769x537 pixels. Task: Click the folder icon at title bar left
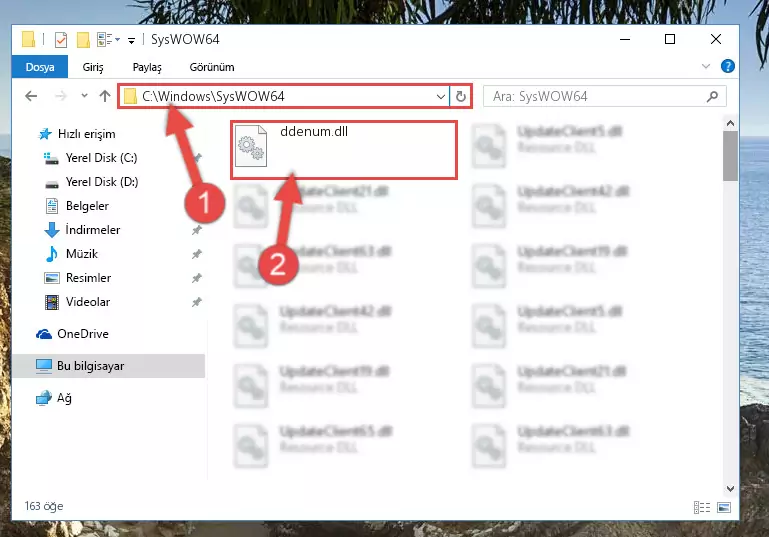point(28,39)
